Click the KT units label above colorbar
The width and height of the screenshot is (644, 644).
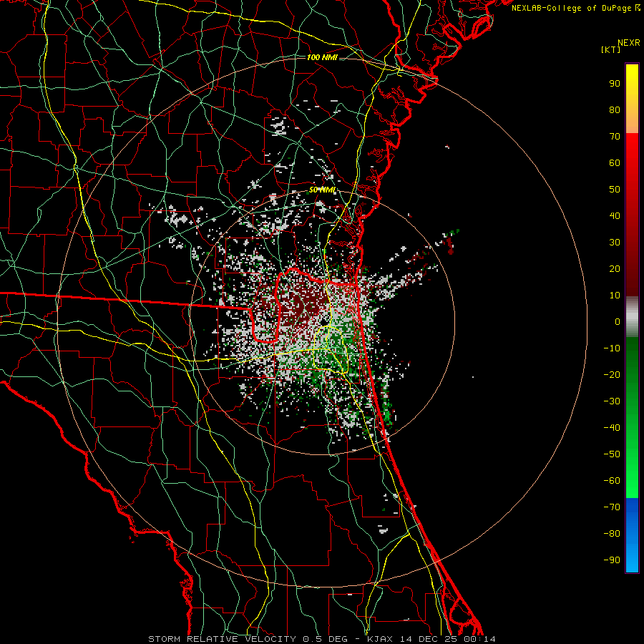pyautogui.click(x=611, y=49)
